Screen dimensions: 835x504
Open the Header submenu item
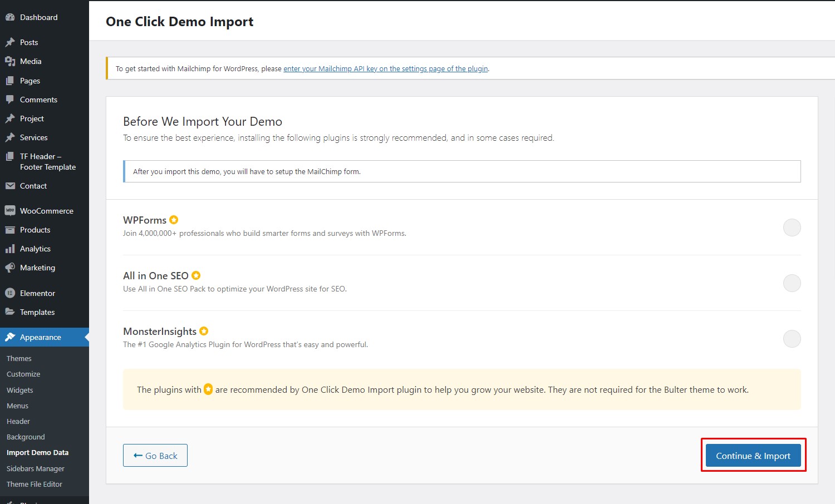click(x=18, y=422)
